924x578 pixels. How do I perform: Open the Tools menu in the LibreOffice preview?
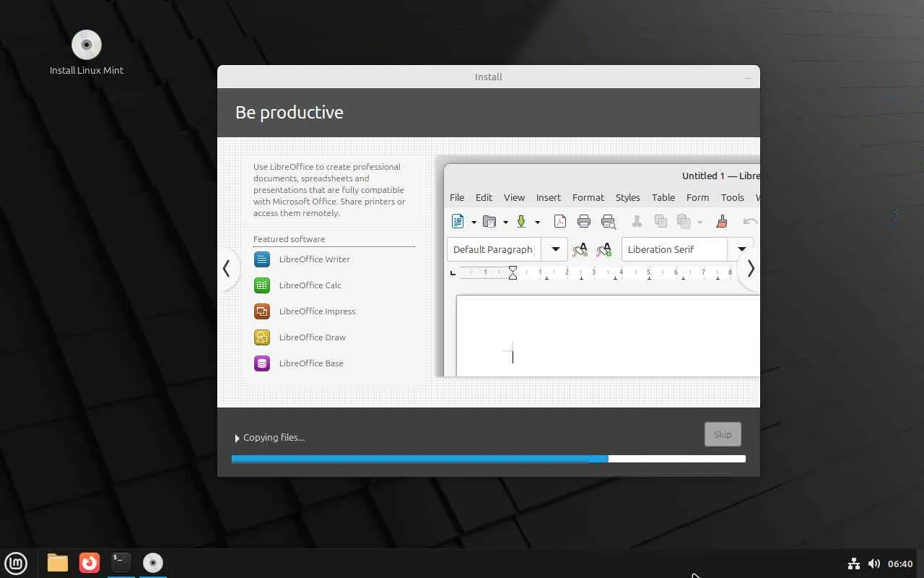click(x=732, y=197)
